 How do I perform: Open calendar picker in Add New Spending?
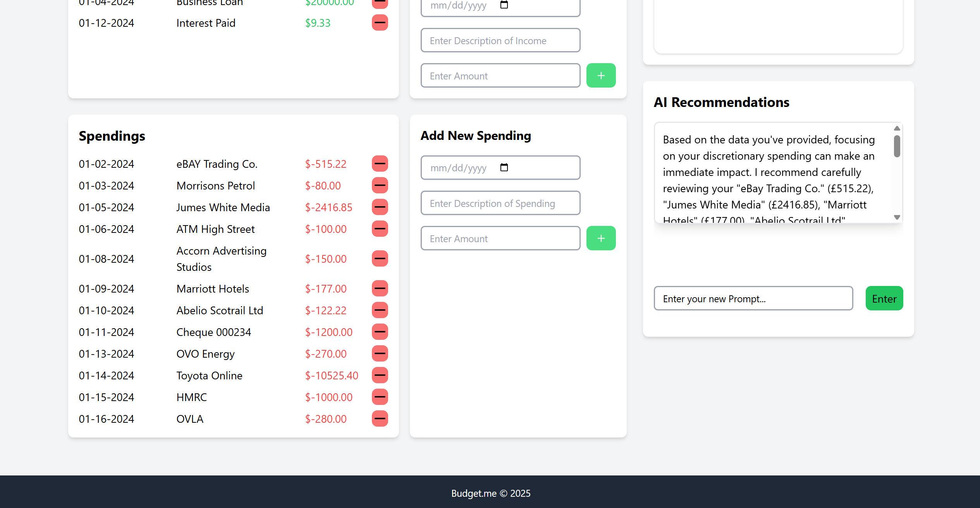click(x=504, y=168)
